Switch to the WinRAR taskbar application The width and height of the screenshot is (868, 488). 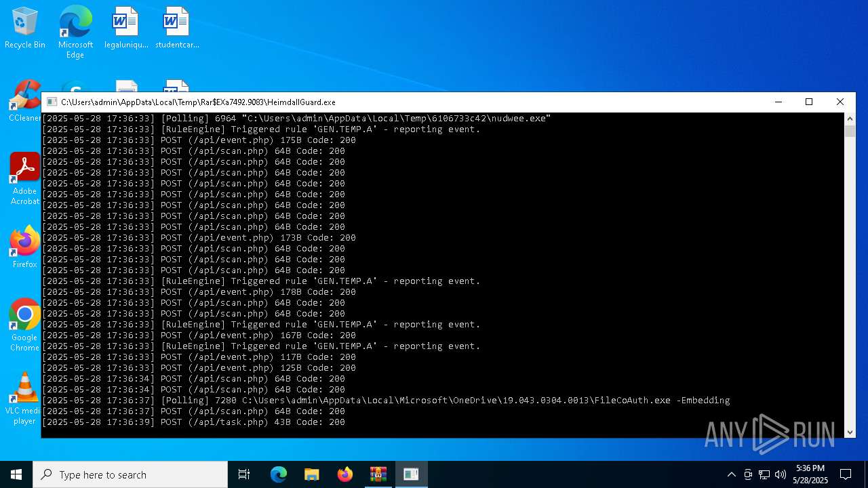tap(378, 474)
